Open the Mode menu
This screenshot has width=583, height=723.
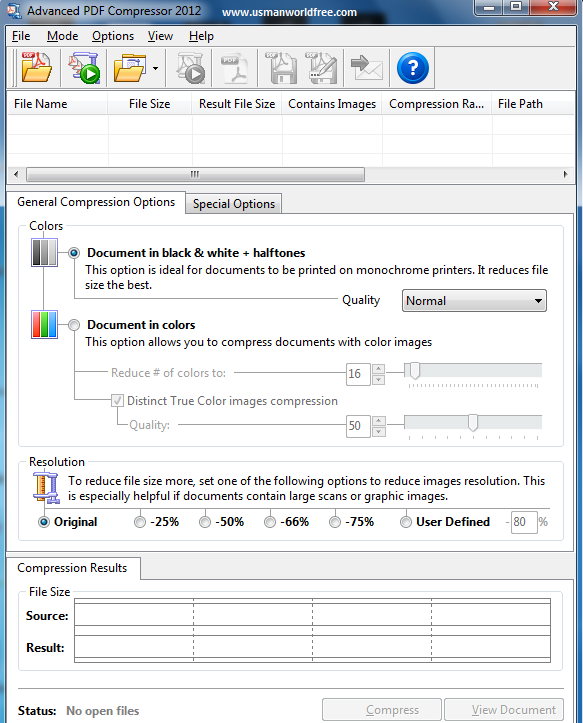(x=62, y=36)
